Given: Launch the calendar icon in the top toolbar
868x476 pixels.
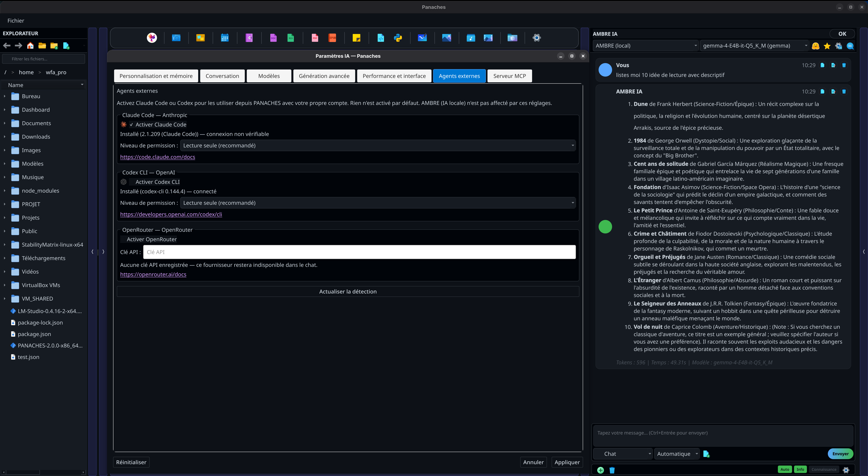Looking at the screenshot, I should coord(225,38).
